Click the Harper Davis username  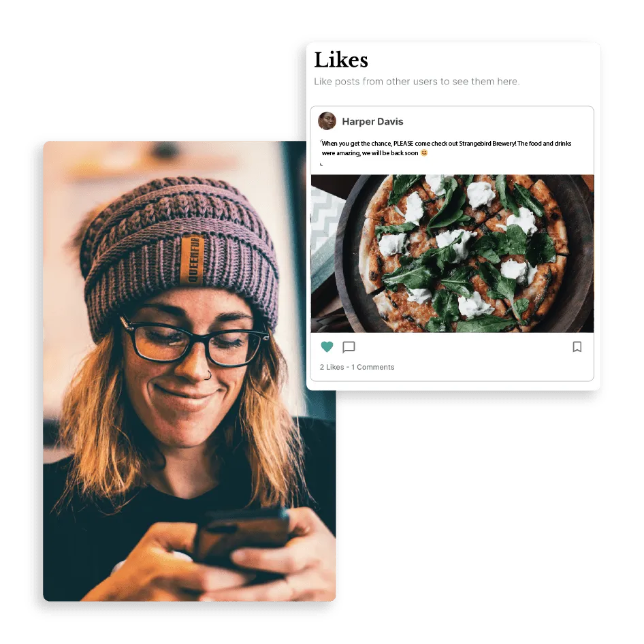point(372,122)
